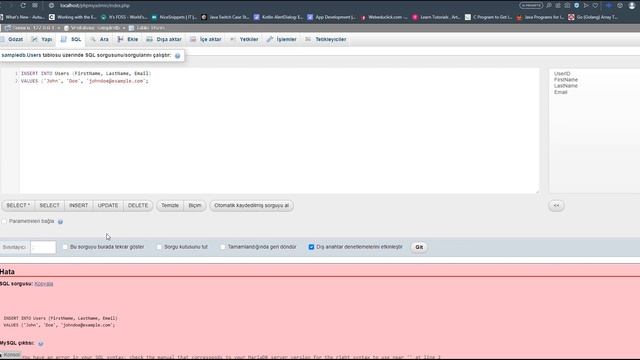640x360 pixels.
Task: Open the İşlemler operations tab
Action: [282, 39]
